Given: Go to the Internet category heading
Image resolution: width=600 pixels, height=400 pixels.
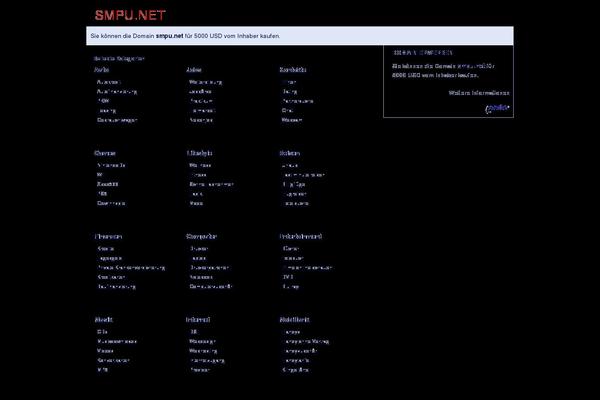Looking at the screenshot, I should tap(197, 320).
